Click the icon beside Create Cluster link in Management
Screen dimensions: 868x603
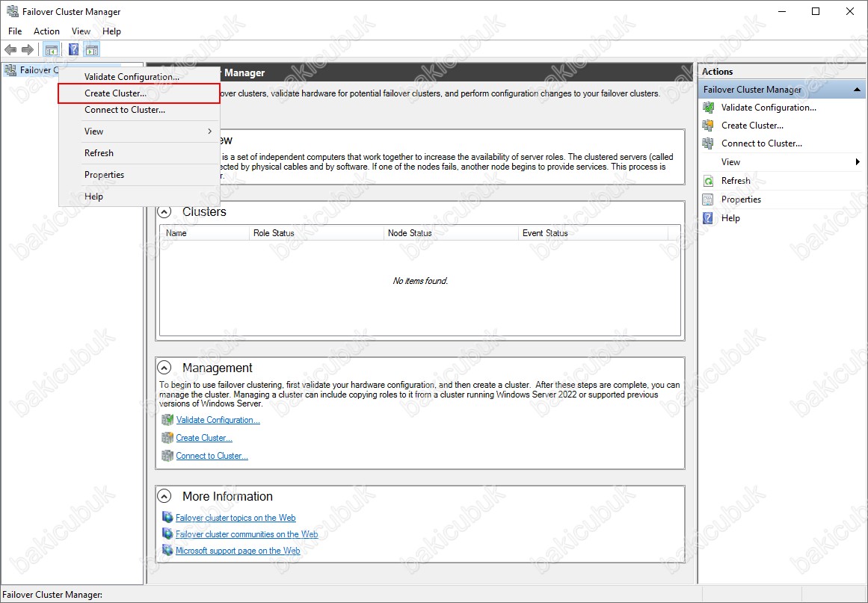click(167, 438)
